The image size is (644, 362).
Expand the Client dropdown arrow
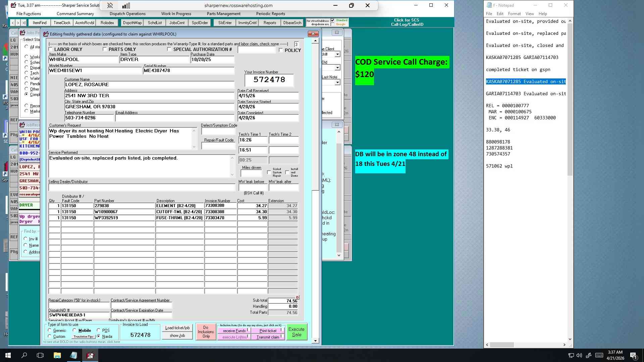click(337, 54)
